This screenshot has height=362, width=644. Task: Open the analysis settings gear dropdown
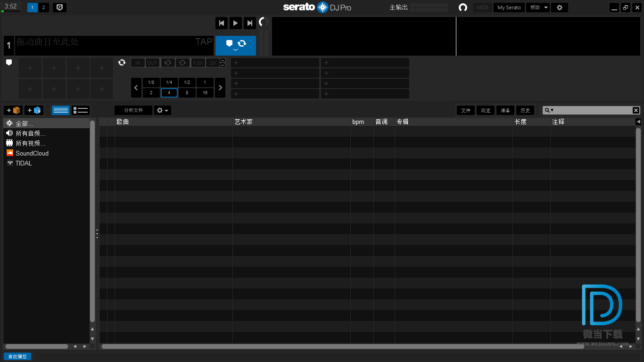(162, 110)
